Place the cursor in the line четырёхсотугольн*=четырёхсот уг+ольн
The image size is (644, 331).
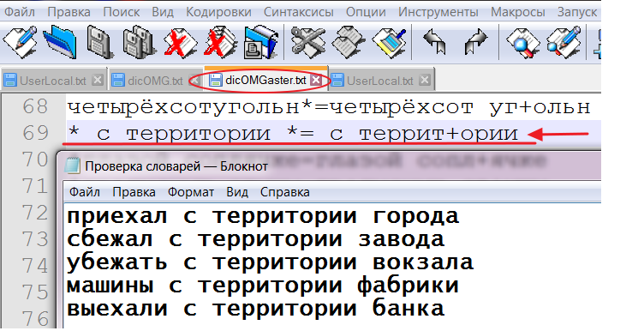(x=329, y=107)
